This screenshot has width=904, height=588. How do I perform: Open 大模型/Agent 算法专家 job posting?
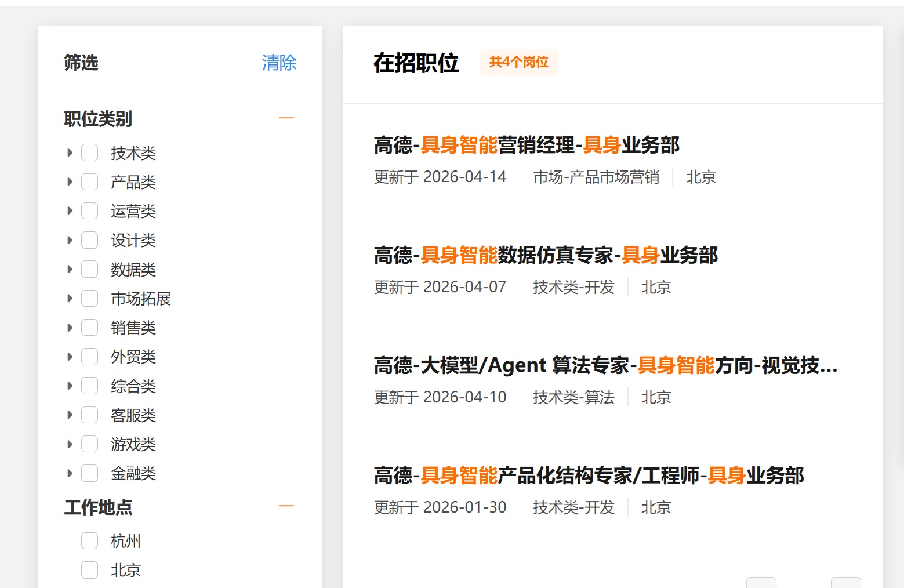pos(605,365)
